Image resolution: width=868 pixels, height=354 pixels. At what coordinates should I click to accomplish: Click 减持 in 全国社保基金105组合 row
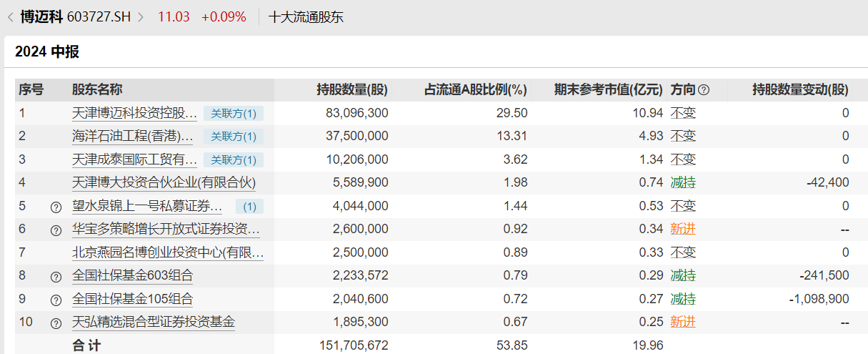683,300
